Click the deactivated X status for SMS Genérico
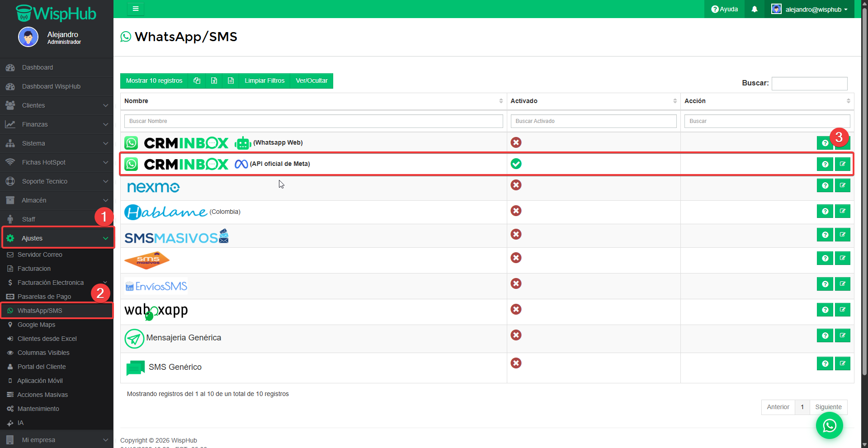 [516, 363]
